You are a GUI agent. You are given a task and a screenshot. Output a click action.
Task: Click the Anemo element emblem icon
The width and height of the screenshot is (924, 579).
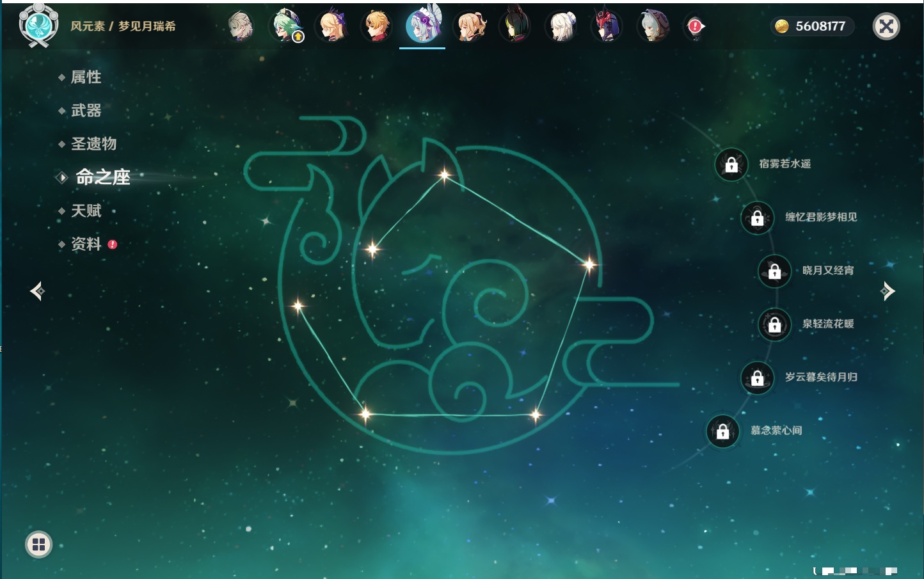[x=38, y=26]
